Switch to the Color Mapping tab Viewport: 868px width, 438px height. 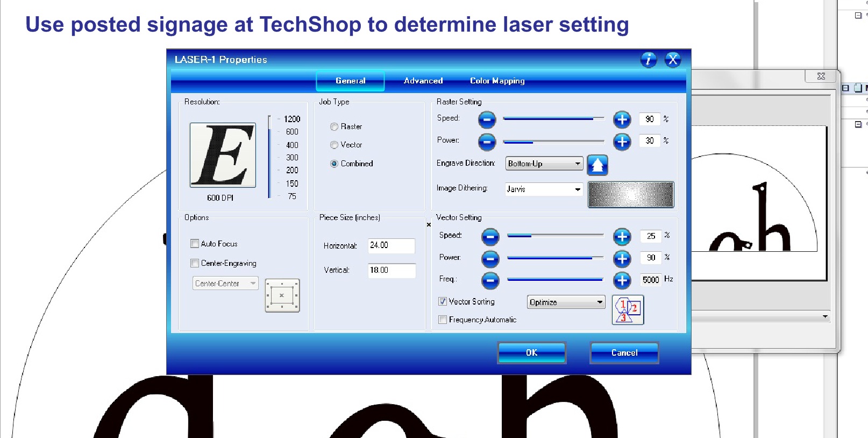pyautogui.click(x=497, y=81)
